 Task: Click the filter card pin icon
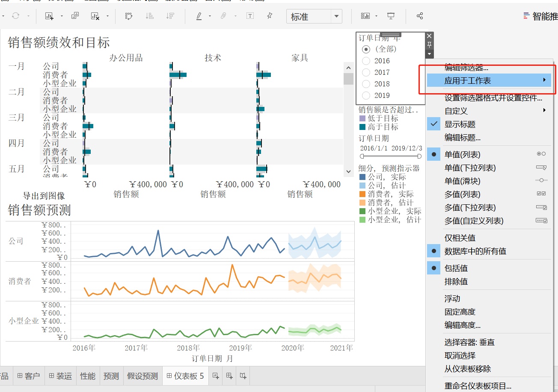(x=429, y=45)
